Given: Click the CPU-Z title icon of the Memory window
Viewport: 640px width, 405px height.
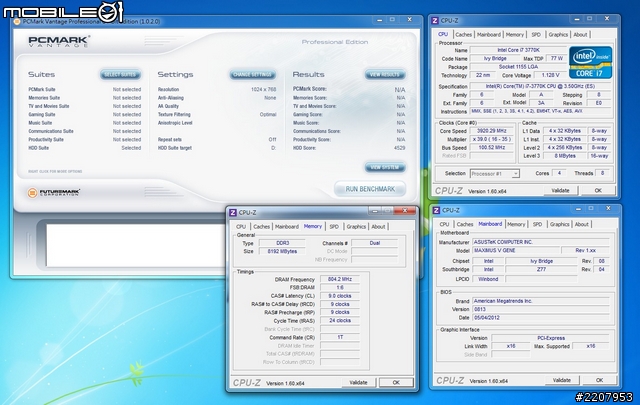Looking at the screenshot, I should [x=233, y=213].
